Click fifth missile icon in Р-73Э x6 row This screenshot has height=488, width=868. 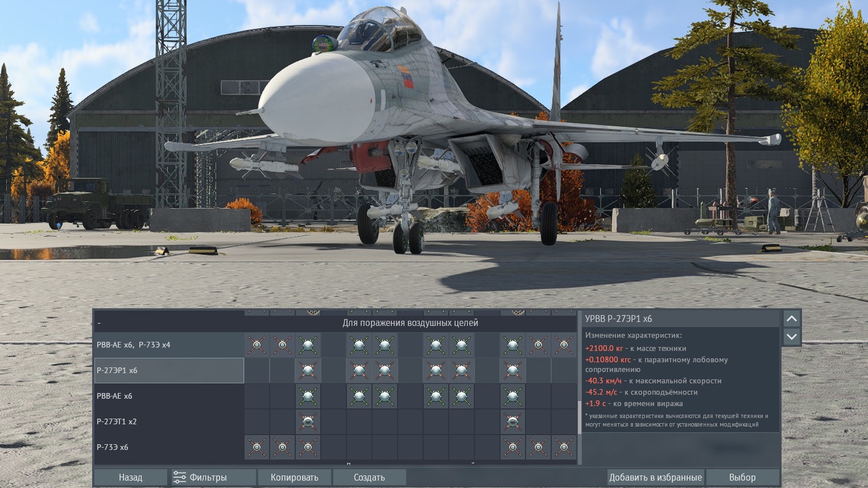pos(538,447)
